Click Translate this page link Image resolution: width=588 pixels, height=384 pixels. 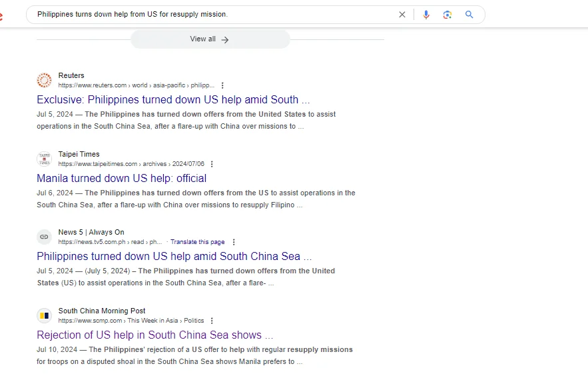click(198, 242)
